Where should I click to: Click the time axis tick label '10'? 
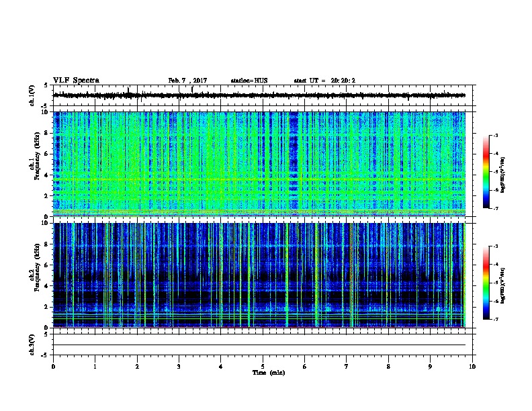tap(472, 367)
